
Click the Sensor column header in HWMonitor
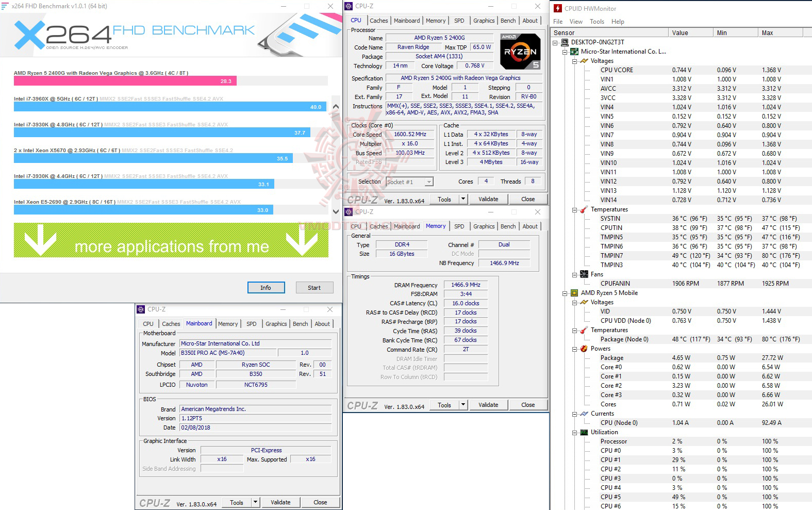click(610, 32)
